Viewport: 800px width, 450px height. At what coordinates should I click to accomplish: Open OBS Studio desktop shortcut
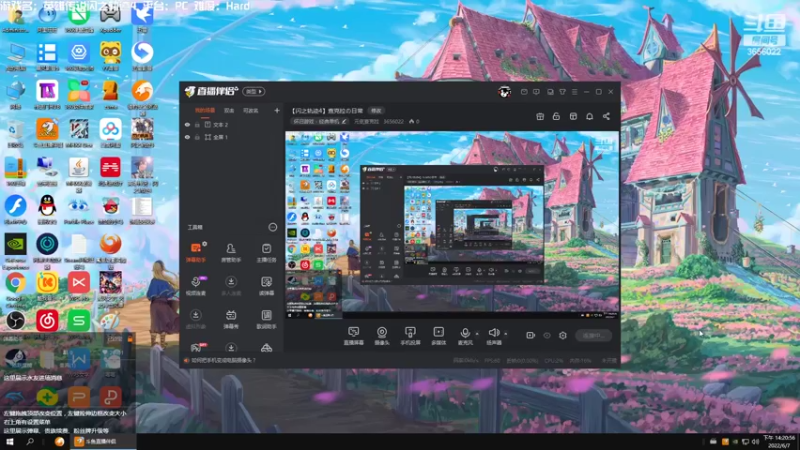pos(15,320)
